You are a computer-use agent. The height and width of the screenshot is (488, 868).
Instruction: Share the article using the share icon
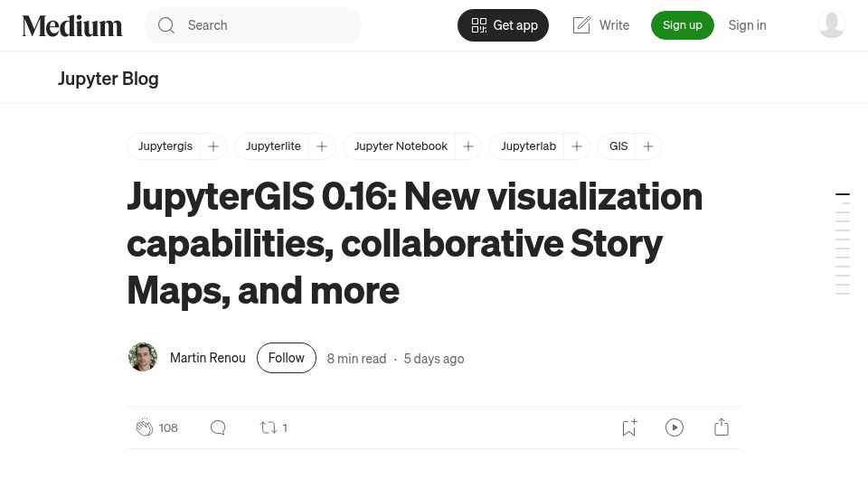[x=722, y=427]
